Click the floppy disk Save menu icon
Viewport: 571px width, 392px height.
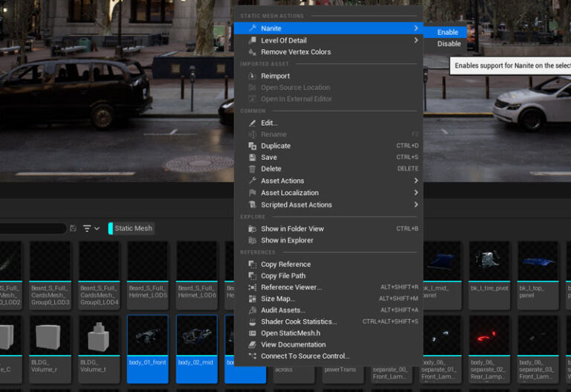(x=253, y=158)
